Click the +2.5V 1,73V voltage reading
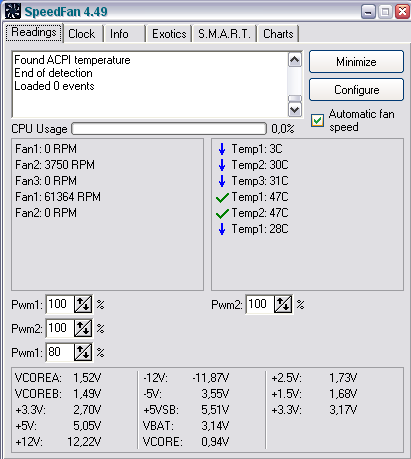Viewport: 411px width, 459px height. pyautogui.click(x=314, y=378)
